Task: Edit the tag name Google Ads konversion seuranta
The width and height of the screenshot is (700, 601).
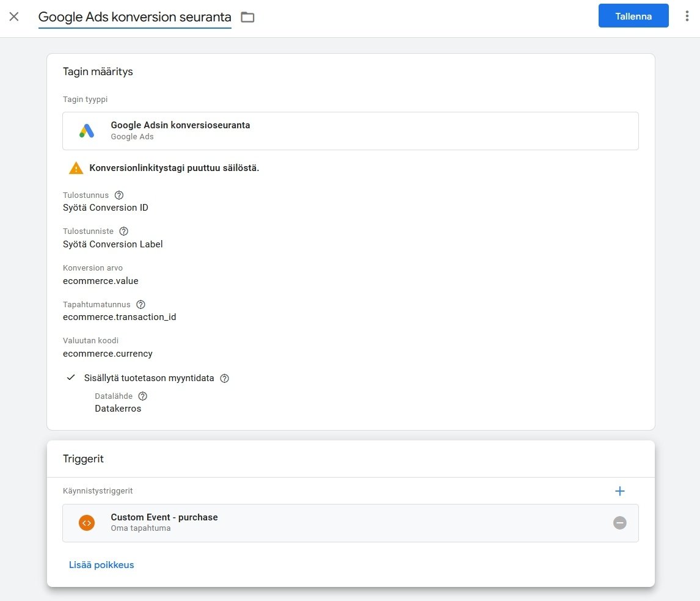Action: click(x=134, y=17)
